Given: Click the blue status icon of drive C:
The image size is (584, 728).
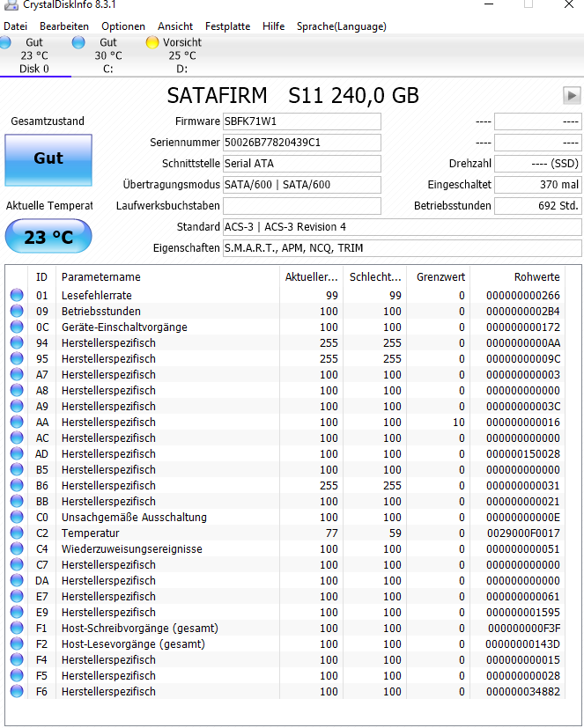Looking at the screenshot, I should click(x=78, y=42).
